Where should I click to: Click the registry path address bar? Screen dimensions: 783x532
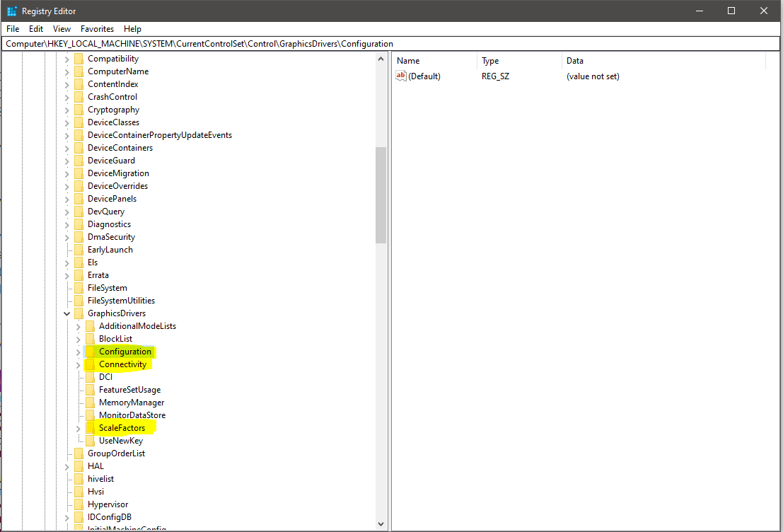point(391,44)
